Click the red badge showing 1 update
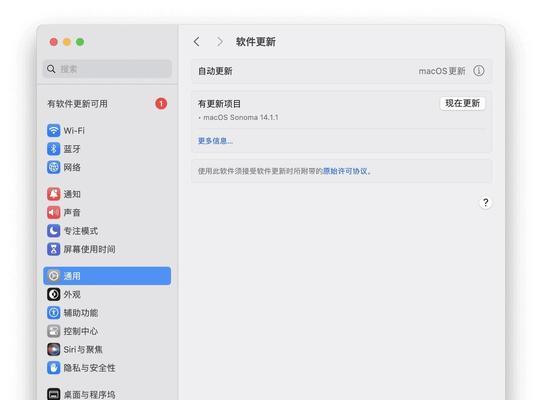The image size is (542, 400). pyautogui.click(x=161, y=103)
